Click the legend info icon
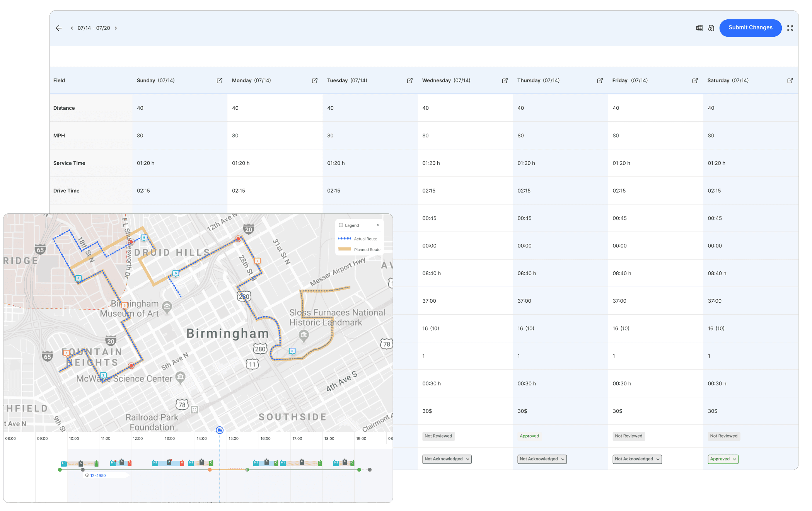 pos(341,225)
